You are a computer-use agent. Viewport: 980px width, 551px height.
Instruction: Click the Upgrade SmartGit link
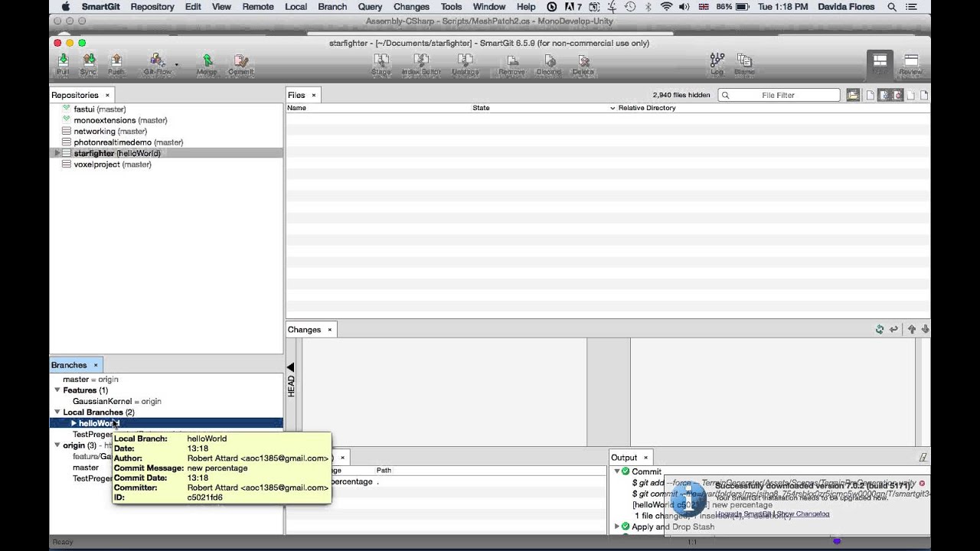[x=743, y=514]
